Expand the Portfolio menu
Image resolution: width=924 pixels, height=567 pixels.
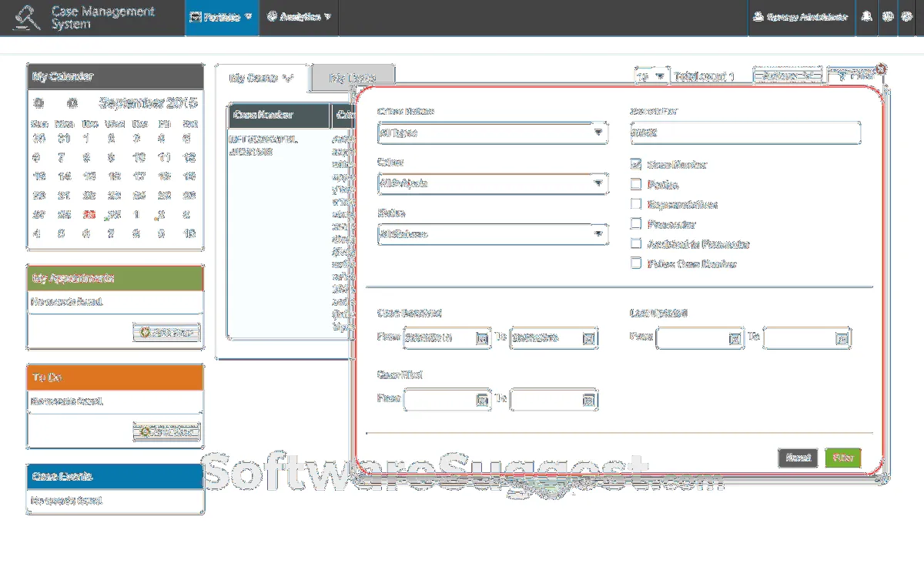coord(222,18)
